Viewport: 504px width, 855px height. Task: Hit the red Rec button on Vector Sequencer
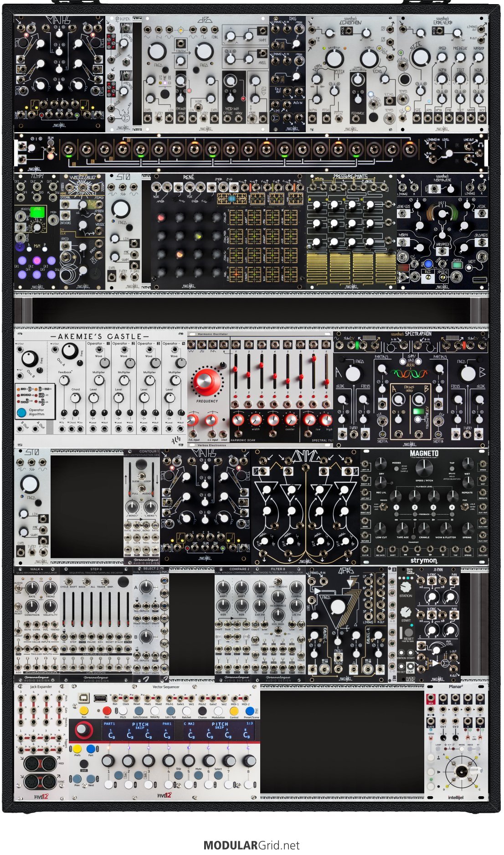point(107,711)
